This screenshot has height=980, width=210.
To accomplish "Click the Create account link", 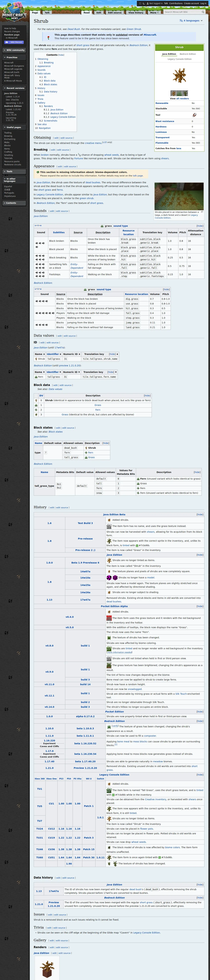I will [x=191, y=3].
